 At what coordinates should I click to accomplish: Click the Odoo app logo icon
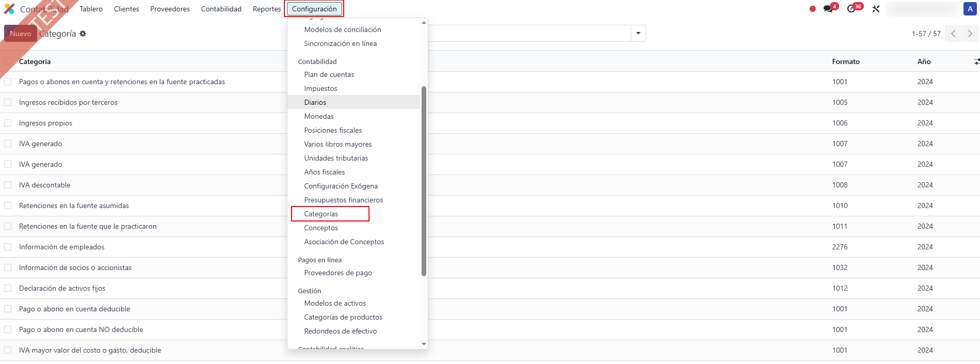click(9, 9)
